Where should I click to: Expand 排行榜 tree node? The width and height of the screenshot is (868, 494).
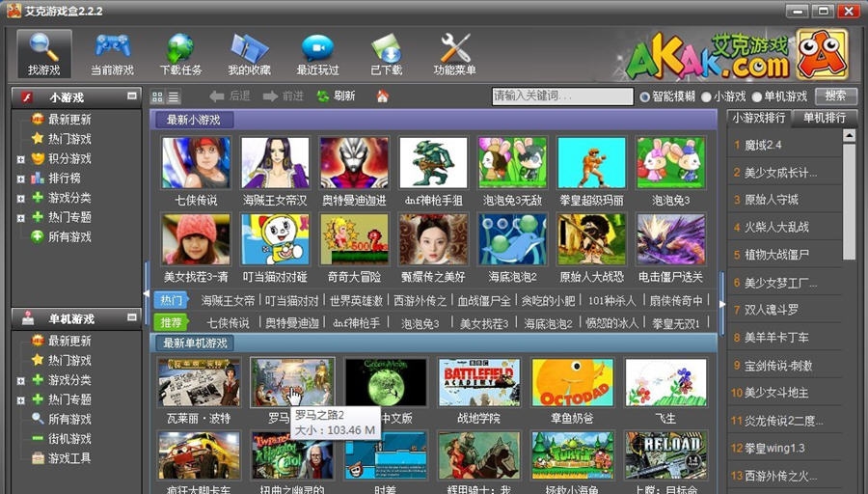pyautogui.click(x=21, y=178)
